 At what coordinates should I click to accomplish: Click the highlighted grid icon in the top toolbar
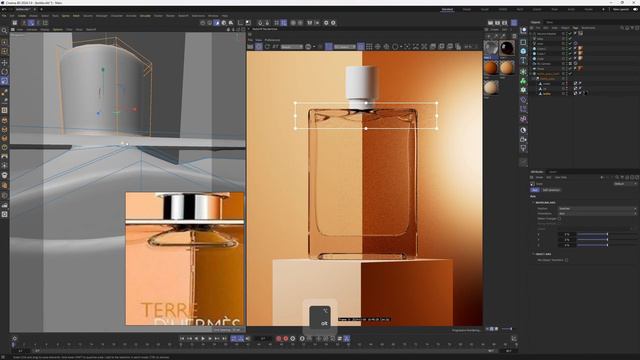[284, 23]
